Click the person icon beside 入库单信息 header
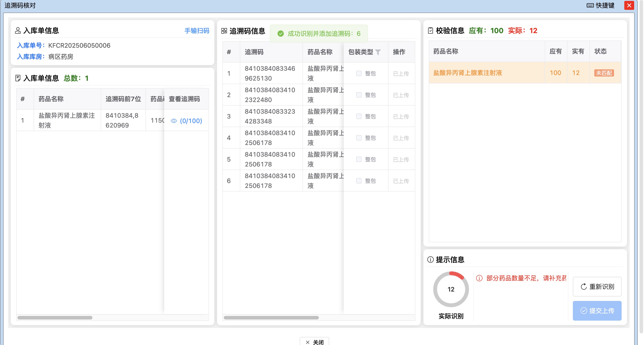 (18, 31)
